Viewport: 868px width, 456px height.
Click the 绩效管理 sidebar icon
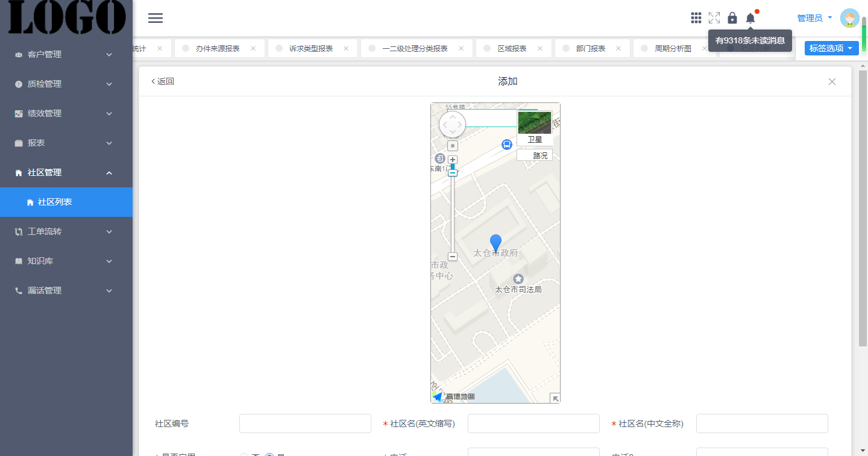19,114
